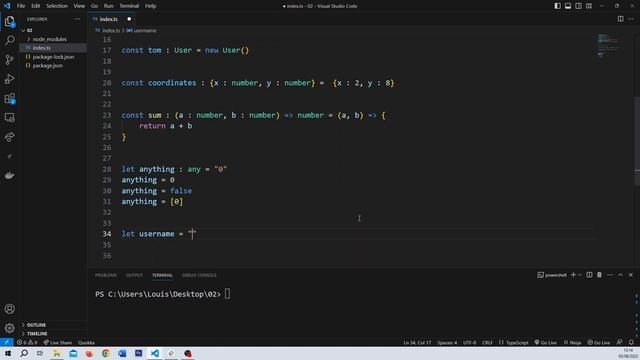The height and width of the screenshot is (360, 640).
Task: Click Live Share in the status bar
Action: [x=58, y=342]
